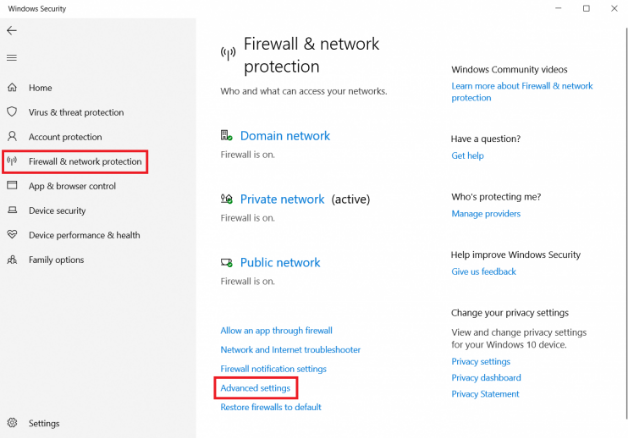This screenshot has width=628, height=438.
Task: Click the Home house icon
Action: coord(12,87)
